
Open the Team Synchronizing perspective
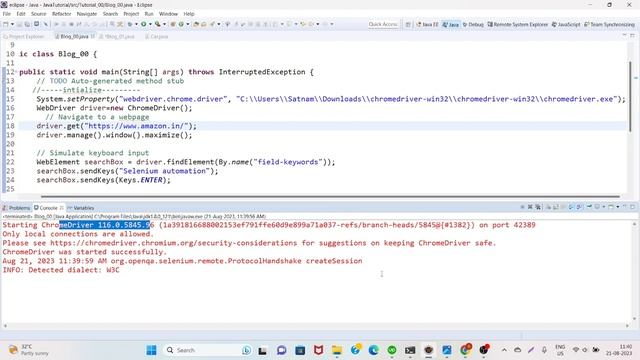click(x=609, y=24)
